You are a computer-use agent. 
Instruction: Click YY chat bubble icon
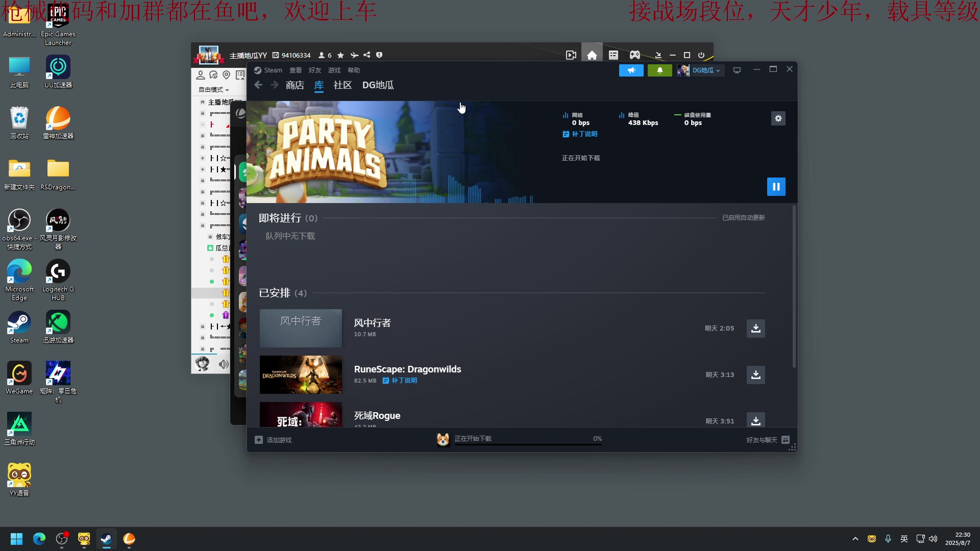pos(213,75)
